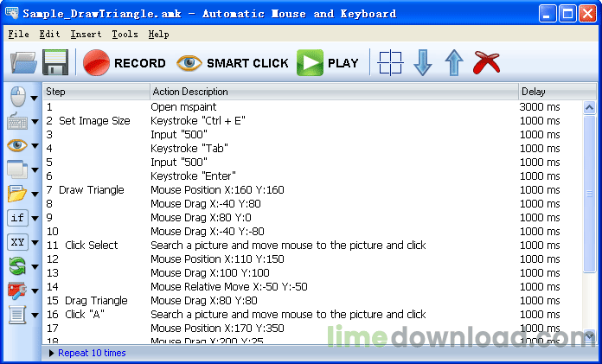Image resolution: width=602 pixels, height=364 pixels.
Task: Expand the keyboard action dropdown arrow
Action: pos(35,122)
